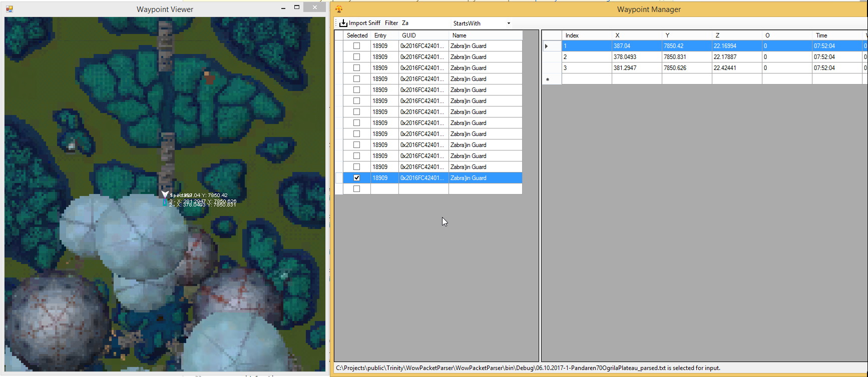Viewport: 868px width, 377px height.
Task: Select the Z cell 22.17887
Action: point(737,57)
